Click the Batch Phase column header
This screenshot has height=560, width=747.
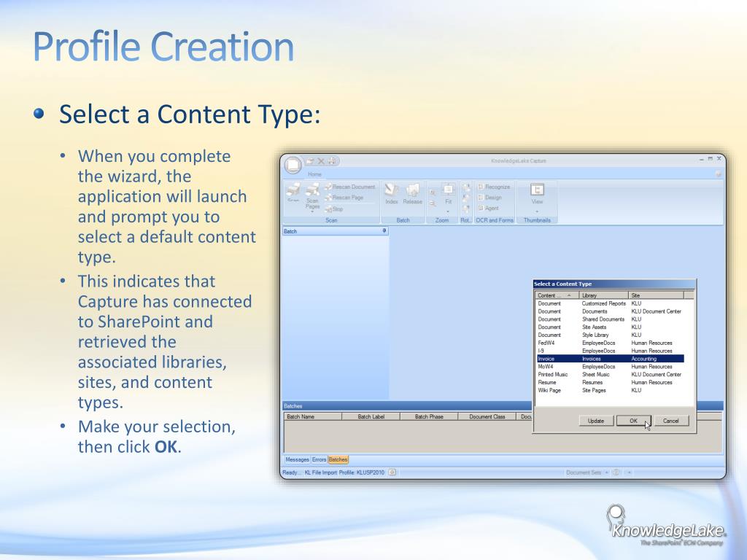(x=429, y=416)
